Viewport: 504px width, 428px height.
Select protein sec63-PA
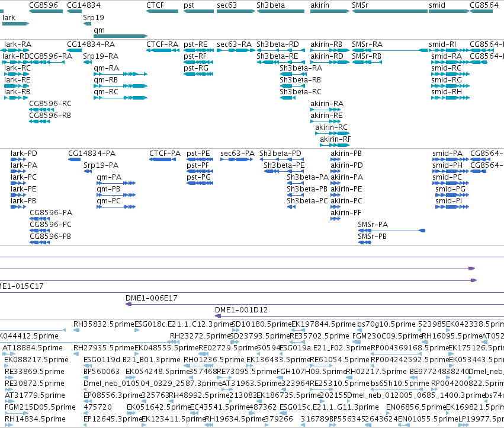coord(237,154)
